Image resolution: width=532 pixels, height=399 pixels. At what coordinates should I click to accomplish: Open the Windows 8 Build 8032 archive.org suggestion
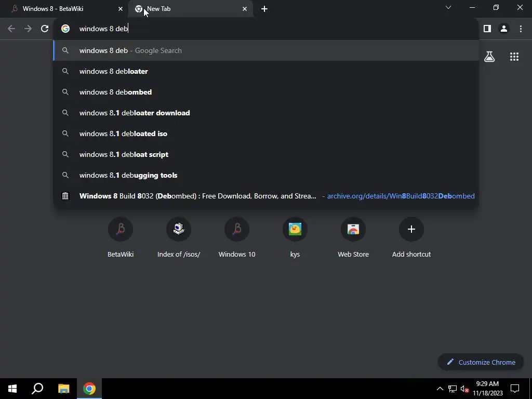tap(266, 196)
